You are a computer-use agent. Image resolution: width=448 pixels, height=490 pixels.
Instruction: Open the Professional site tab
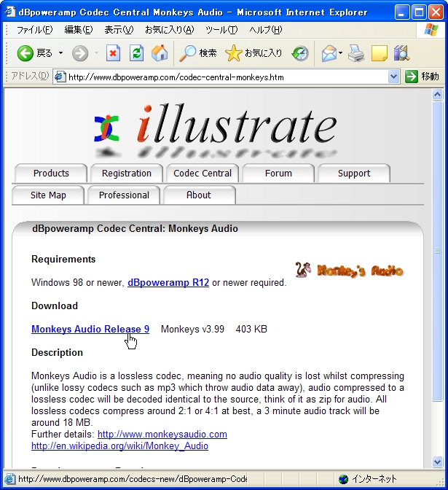coord(124,195)
